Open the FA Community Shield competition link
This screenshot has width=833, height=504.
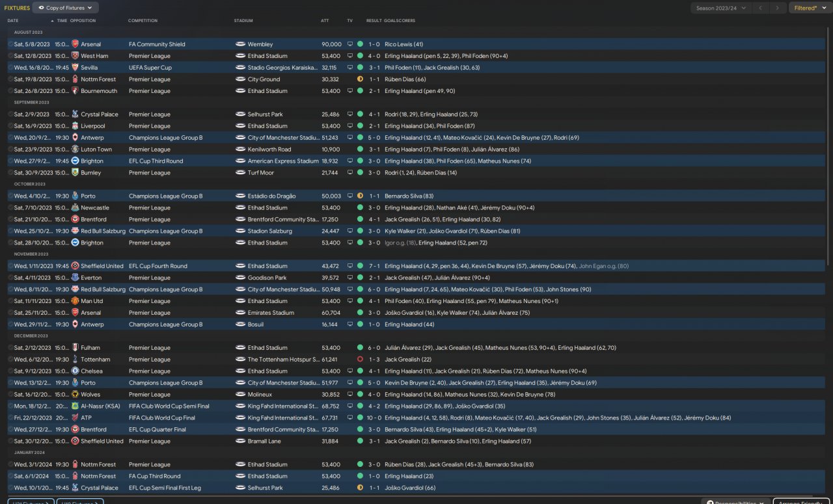point(157,44)
